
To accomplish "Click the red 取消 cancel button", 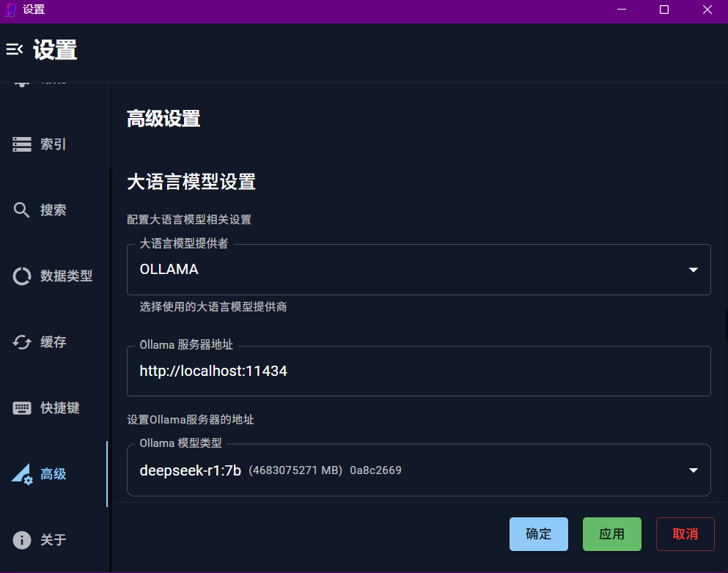I will pos(685,533).
